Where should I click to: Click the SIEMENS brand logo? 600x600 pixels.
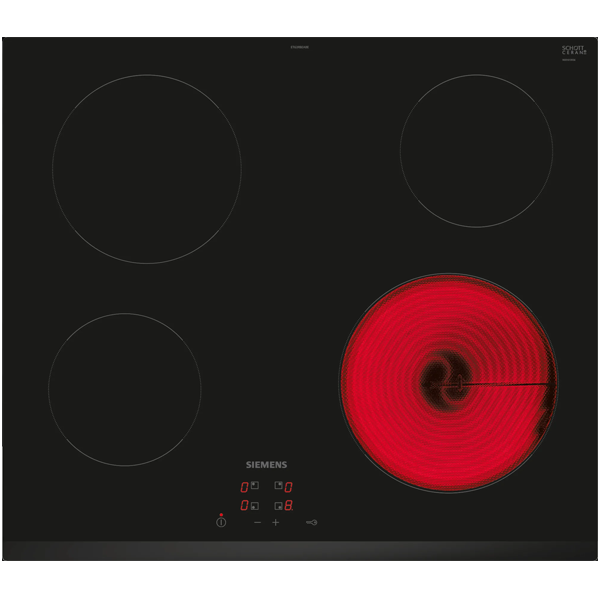click(x=266, y=465)
